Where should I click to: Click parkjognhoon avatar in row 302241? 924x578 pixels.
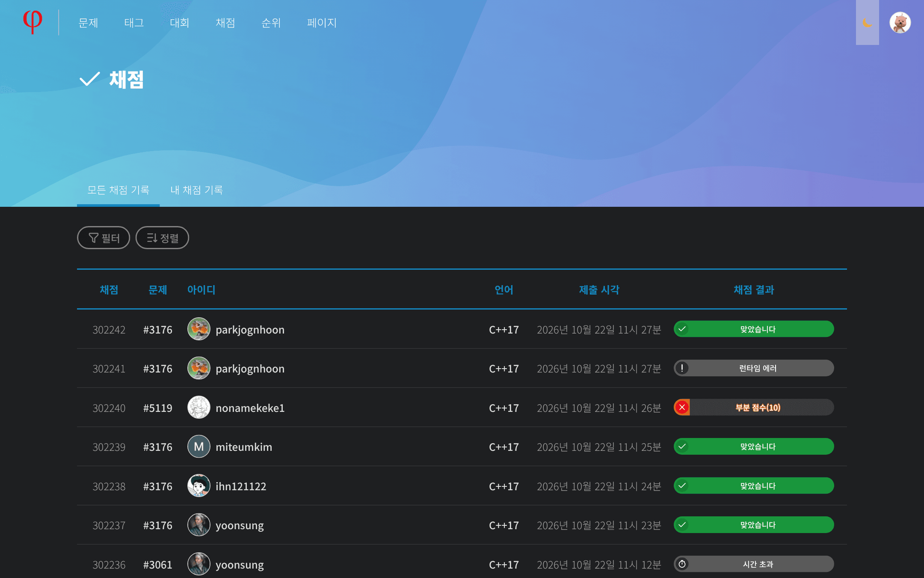click(199, 368)
